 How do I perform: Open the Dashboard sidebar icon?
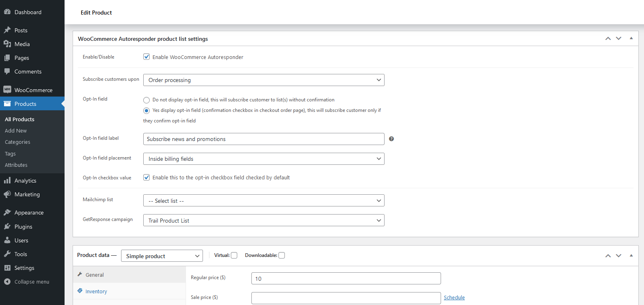[7, 12]
